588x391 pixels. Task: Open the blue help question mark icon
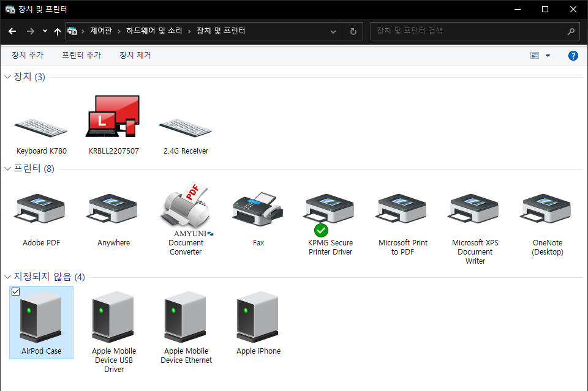tap(573, 56)
